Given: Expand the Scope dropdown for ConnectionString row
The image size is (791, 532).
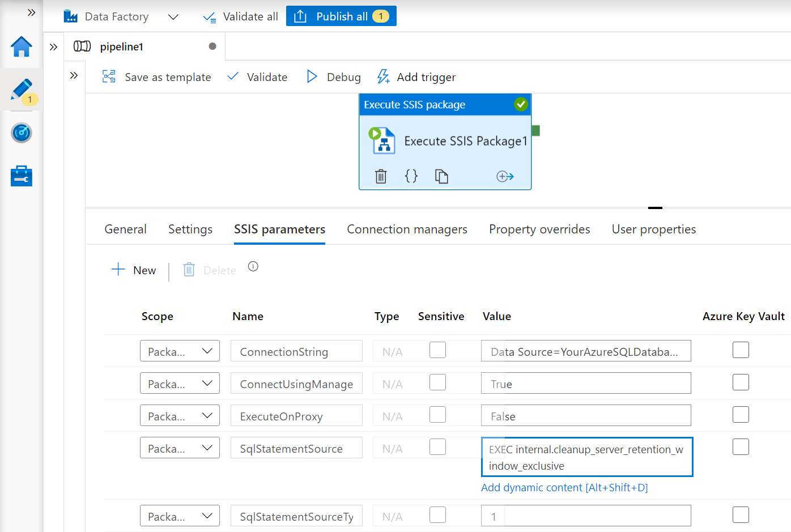Looking at the screenshot, I should 180,351.
